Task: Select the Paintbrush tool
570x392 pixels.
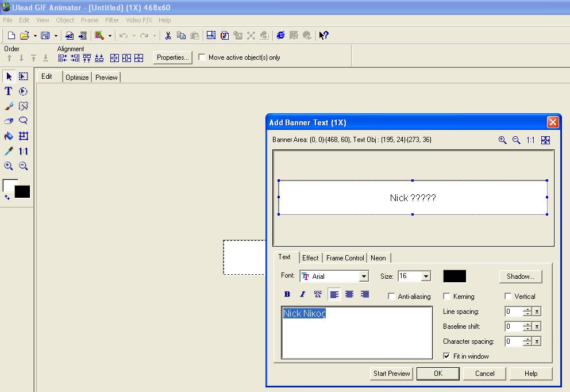Action: (9, 106)
